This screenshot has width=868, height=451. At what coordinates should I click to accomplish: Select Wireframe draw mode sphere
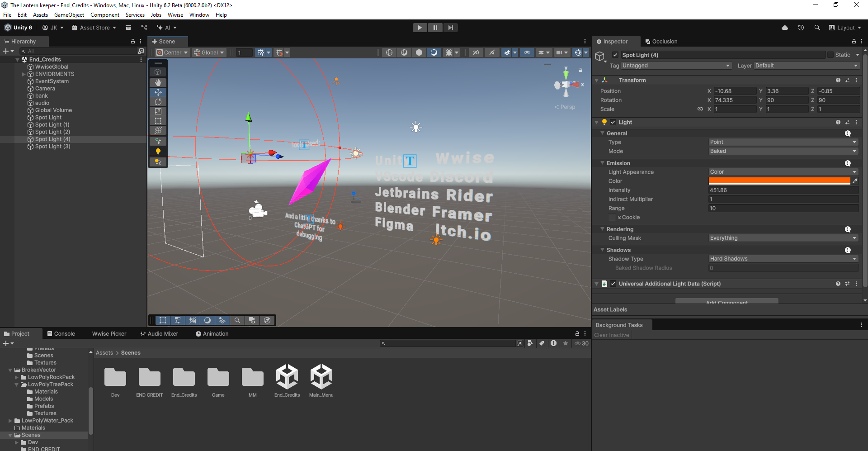(389, 52)
